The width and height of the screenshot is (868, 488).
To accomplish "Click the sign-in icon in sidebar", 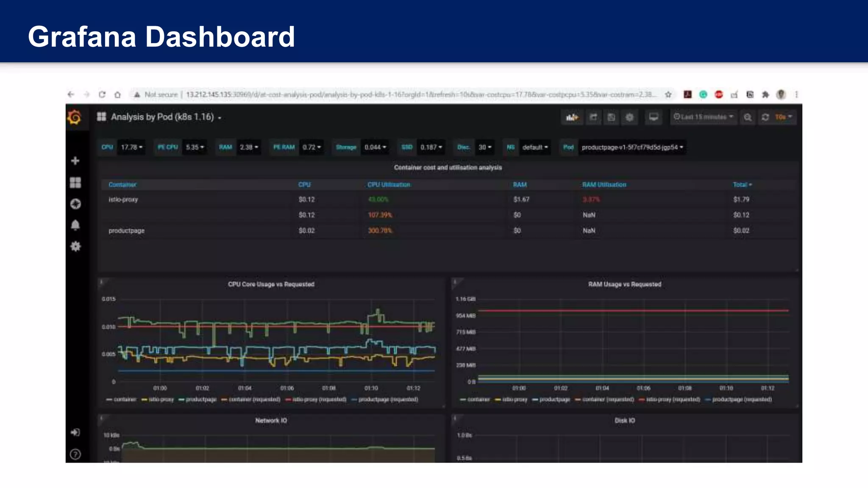I will (75, 433).
